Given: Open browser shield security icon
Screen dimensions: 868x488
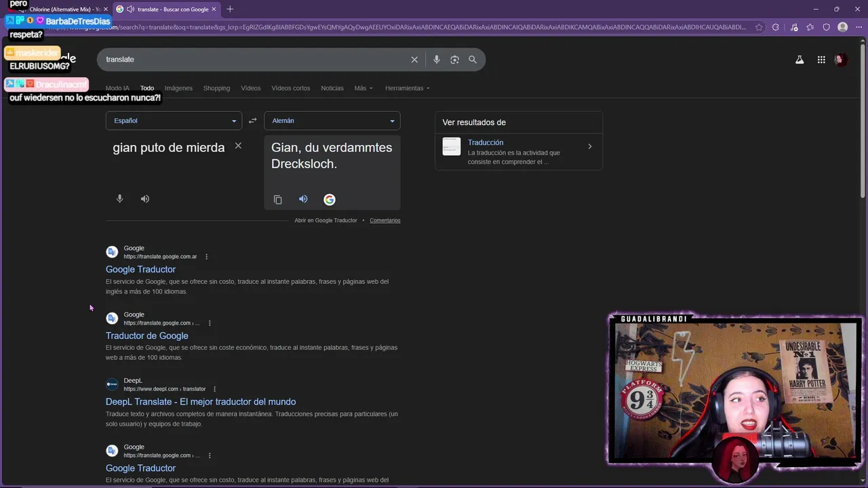Looking at the screenshot, I should 826,27.
